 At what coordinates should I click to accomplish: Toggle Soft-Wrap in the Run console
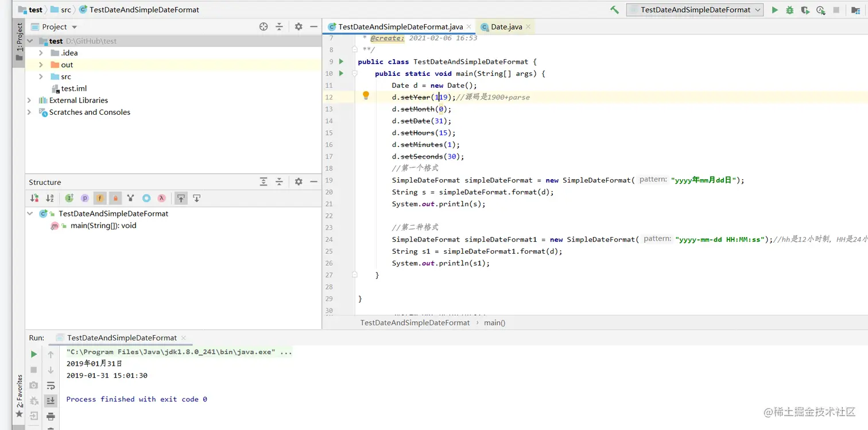pyautogui.click(x=51, y=385)
